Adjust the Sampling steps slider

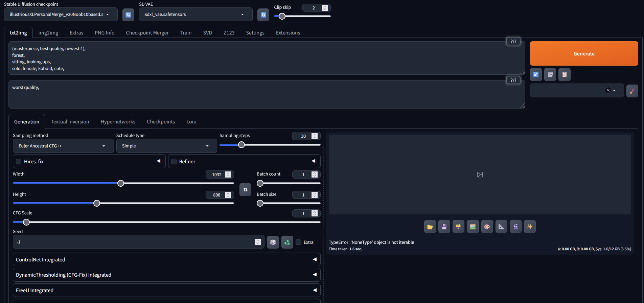click(x=270, y=145)
